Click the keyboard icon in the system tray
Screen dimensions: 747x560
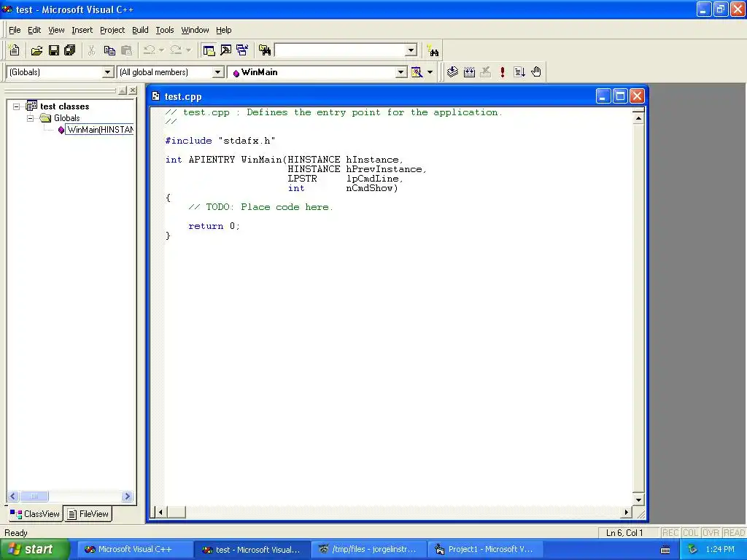tap(665, 550)
